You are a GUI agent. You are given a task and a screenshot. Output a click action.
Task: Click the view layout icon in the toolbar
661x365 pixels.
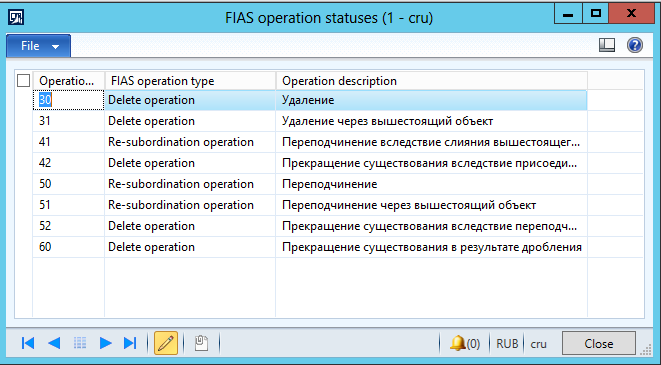click(607, 45)
